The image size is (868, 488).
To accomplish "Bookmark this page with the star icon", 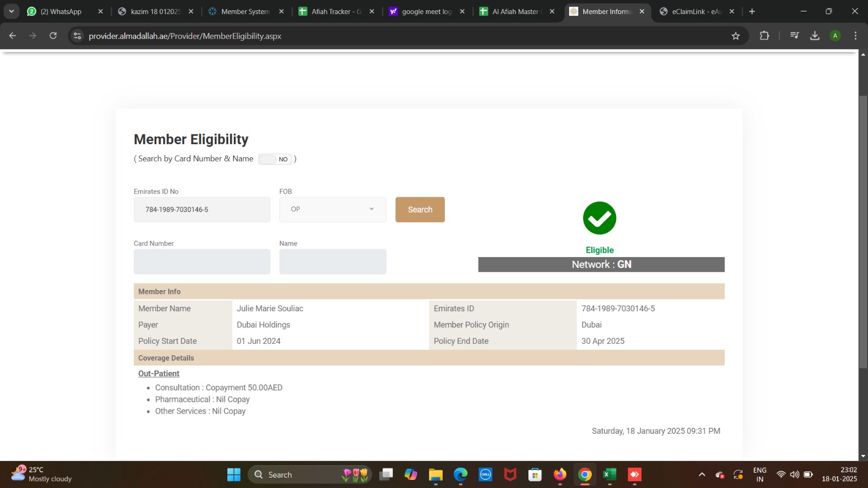I will point(736,36).
